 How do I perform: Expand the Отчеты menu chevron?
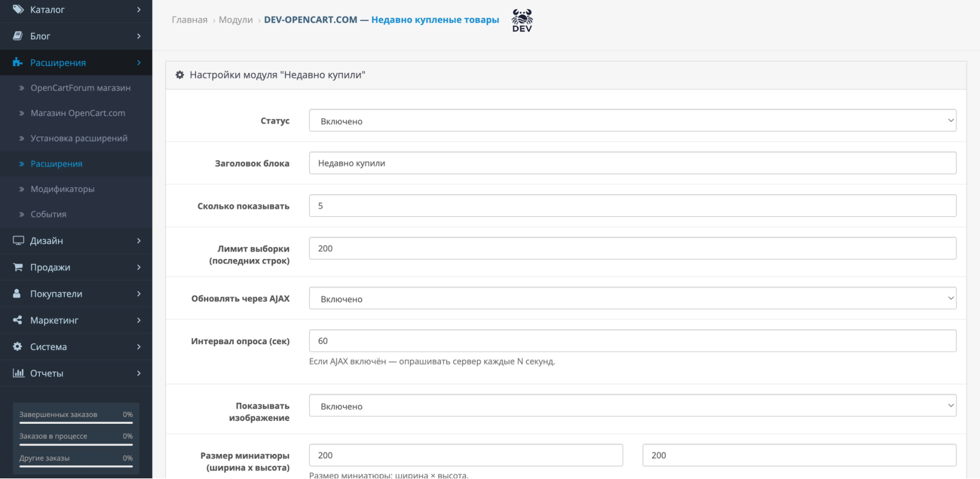(x=139, y=373)
